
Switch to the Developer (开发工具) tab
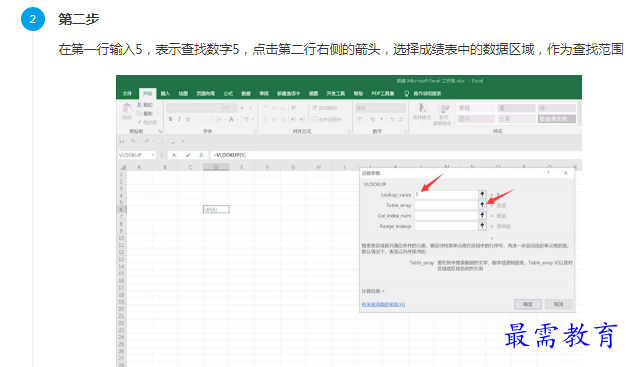335,93
